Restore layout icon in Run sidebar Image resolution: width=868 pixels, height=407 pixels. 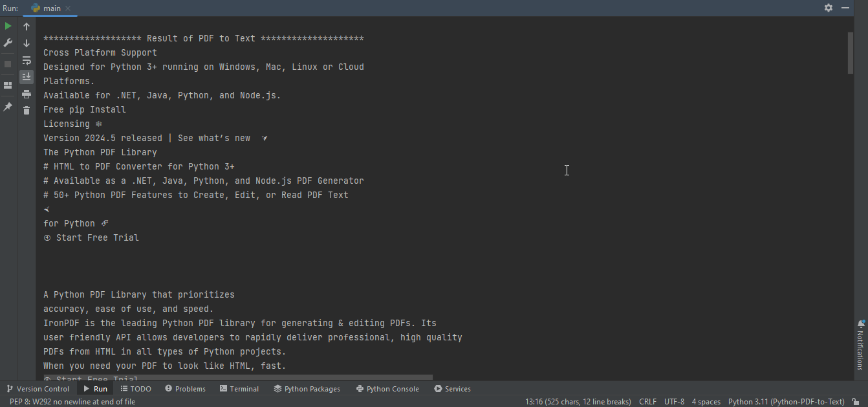click(8, 85)
